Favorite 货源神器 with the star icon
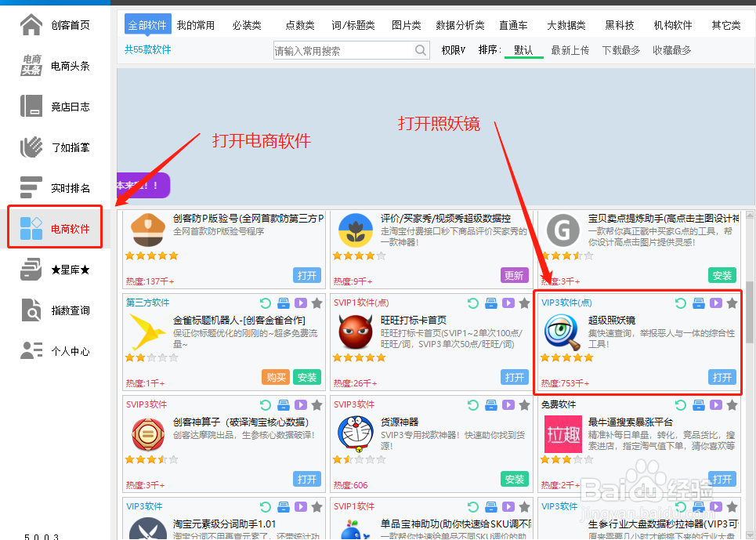Image resolution: width=756 pixels, height=540 pixels. [525, 405]
